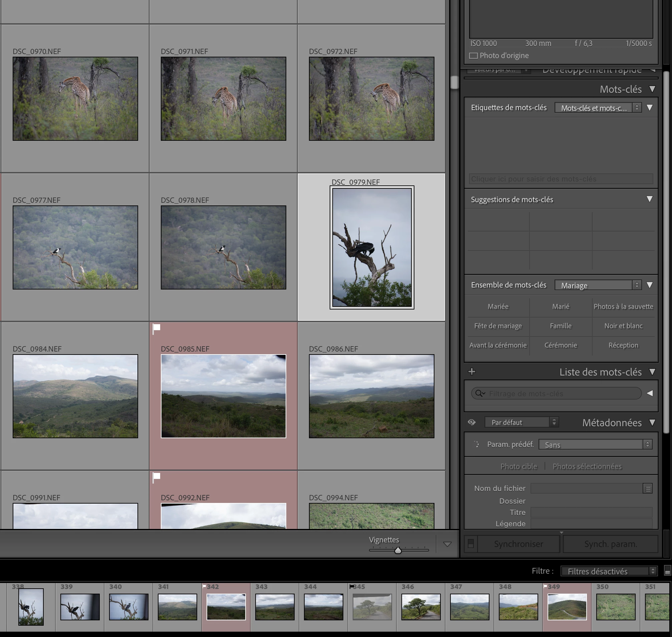Click the magnifier icon in keyword filter
The width and height of the screenshot is (672, 637).
[480, 393]
